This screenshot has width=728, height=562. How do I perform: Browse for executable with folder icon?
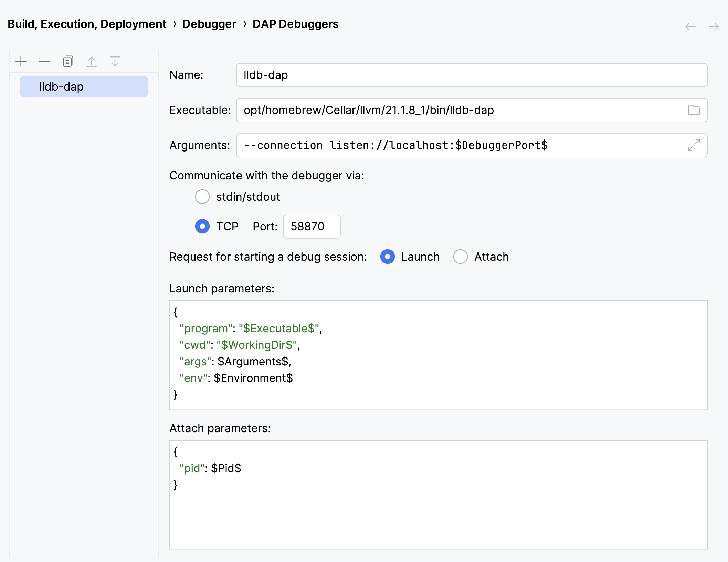[x=694, y=110]
